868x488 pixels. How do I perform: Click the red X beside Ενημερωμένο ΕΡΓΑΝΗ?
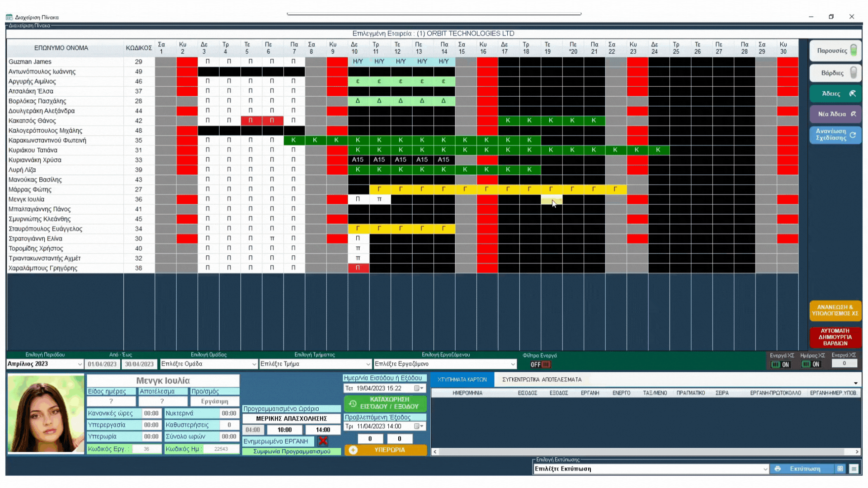[323, 441]
